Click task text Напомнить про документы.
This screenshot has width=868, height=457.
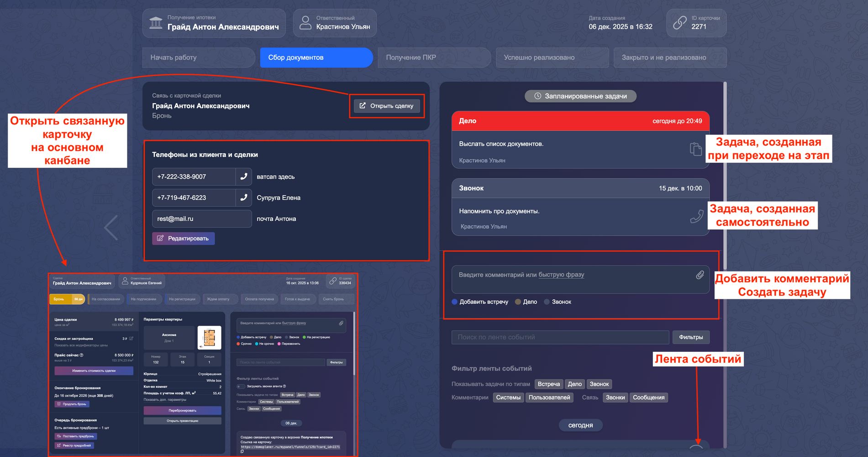(499, 211)
